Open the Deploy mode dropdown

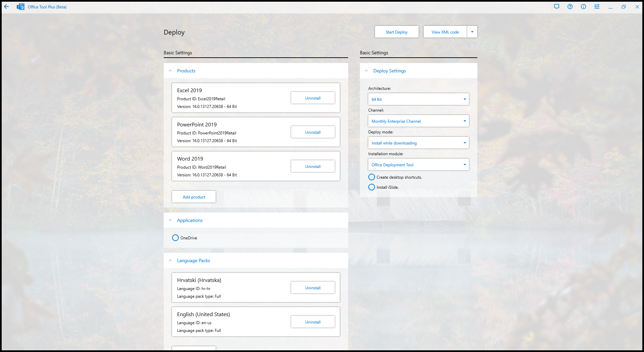click(418, 143)
